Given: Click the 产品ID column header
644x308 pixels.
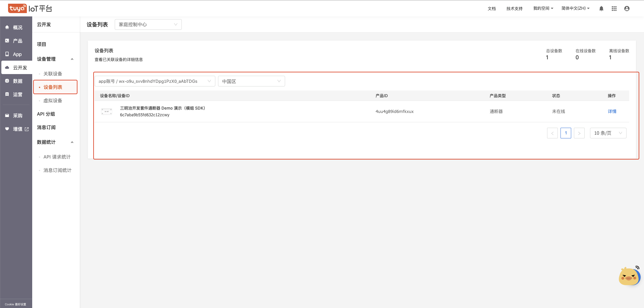Looking at the screenshot, I should tap(382, 96).
